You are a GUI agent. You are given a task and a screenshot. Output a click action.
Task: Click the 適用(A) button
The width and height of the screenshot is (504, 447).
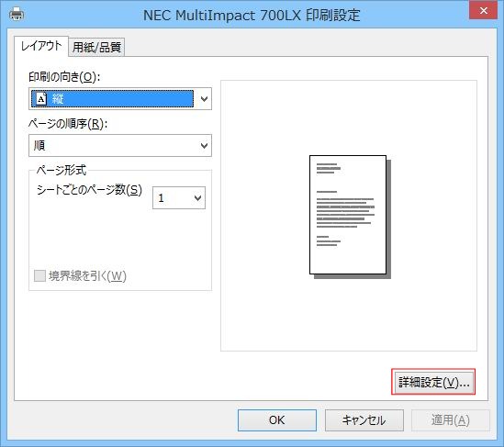[451, 420]
